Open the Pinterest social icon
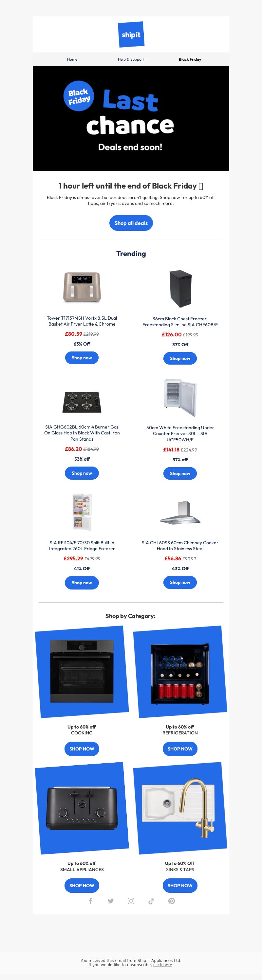Screen dimensions: 262x980 pos(172,901)
